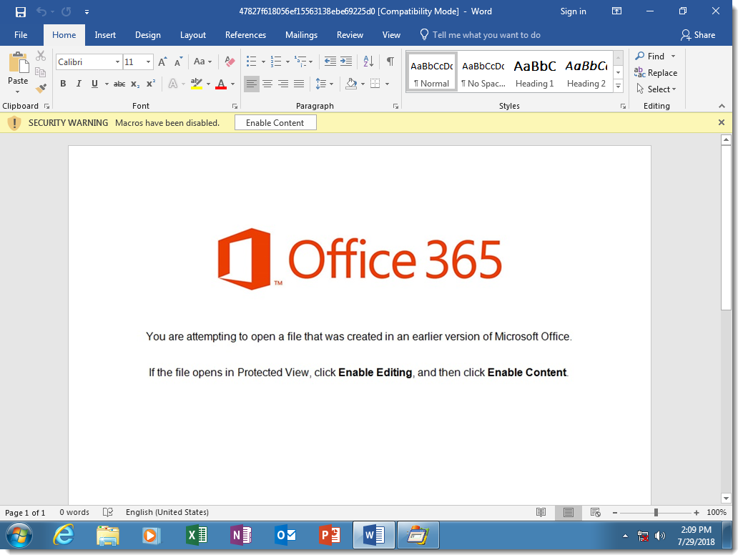Clear all formatting with eraser icon
743x560 pixels.
pos(230,62)
